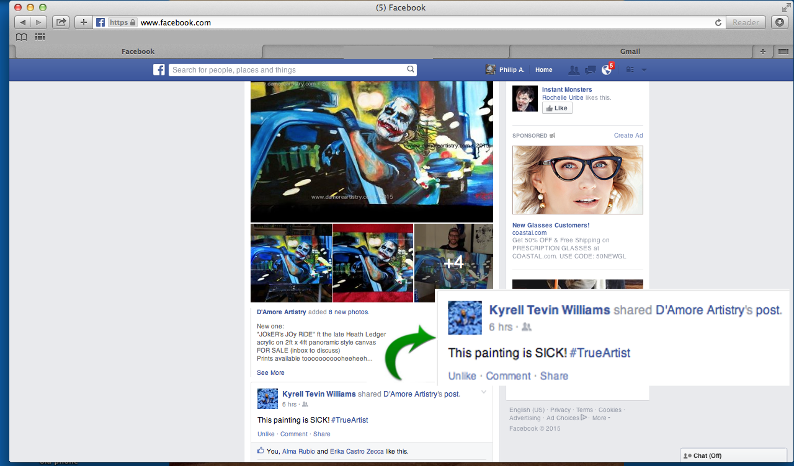Open the Safari Downloads button
This screenshot has height=466, width=794.
point(780,22)
